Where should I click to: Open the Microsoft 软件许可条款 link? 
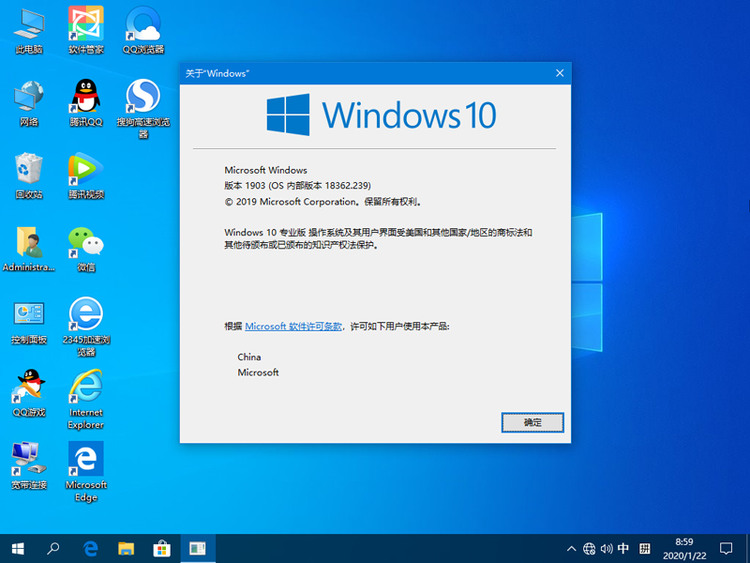pos(294,326)
